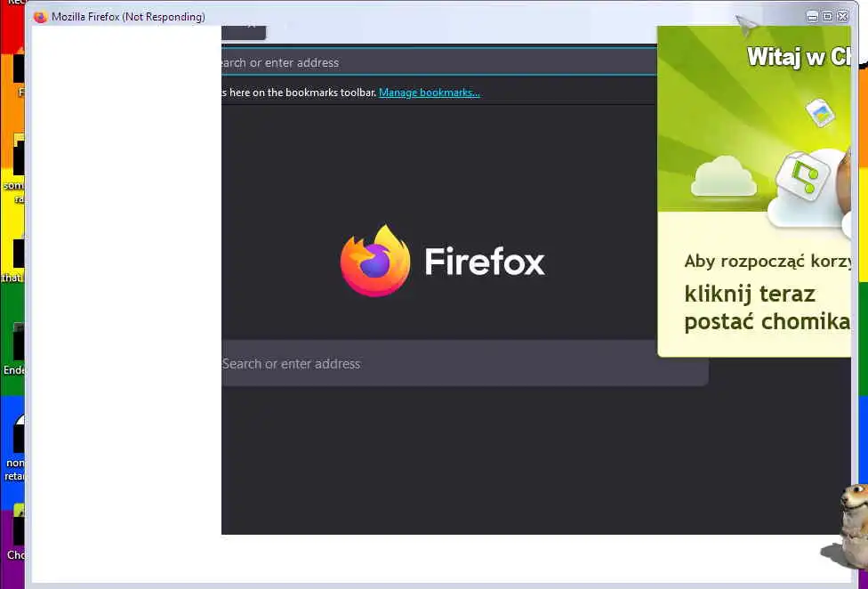Screen dimensions: 868x589
Task: Open the Manage bookmarks link
Action: [x=429, y=93]
